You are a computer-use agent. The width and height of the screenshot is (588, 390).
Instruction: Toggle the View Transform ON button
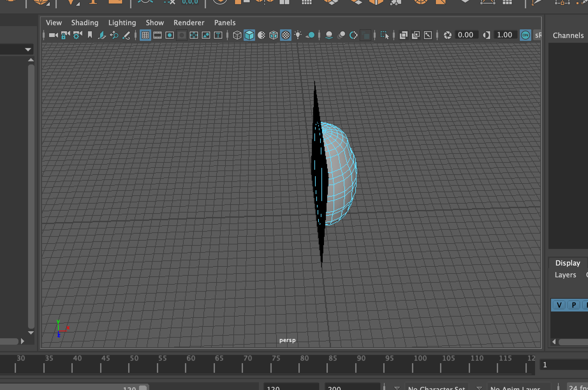[x=526, y=35]
